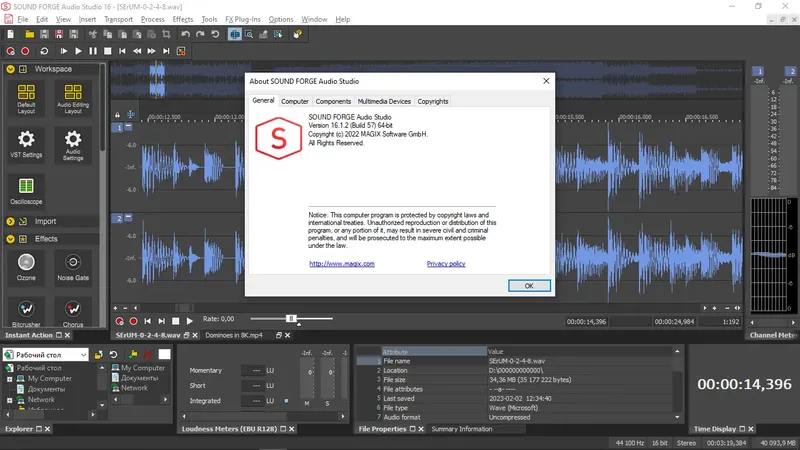The height and width of the screenshot is (450, 800).
Task: Collapse the Workspace section
Action: coord(10,69)
